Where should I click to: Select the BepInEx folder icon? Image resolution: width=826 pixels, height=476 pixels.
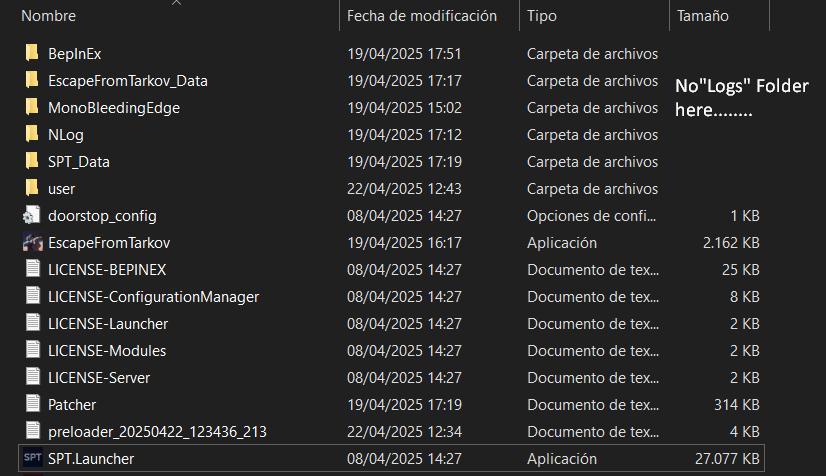32,53
